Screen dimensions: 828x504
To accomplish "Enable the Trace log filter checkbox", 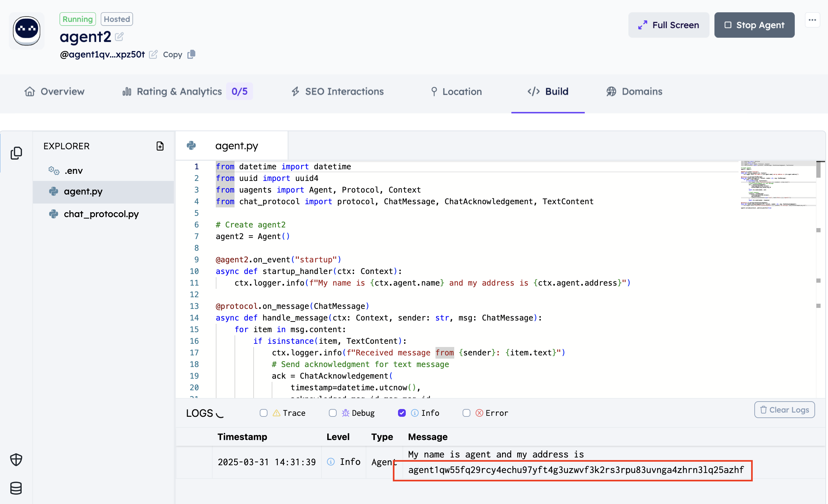I will pyautogui.click(x=264, y=413).
